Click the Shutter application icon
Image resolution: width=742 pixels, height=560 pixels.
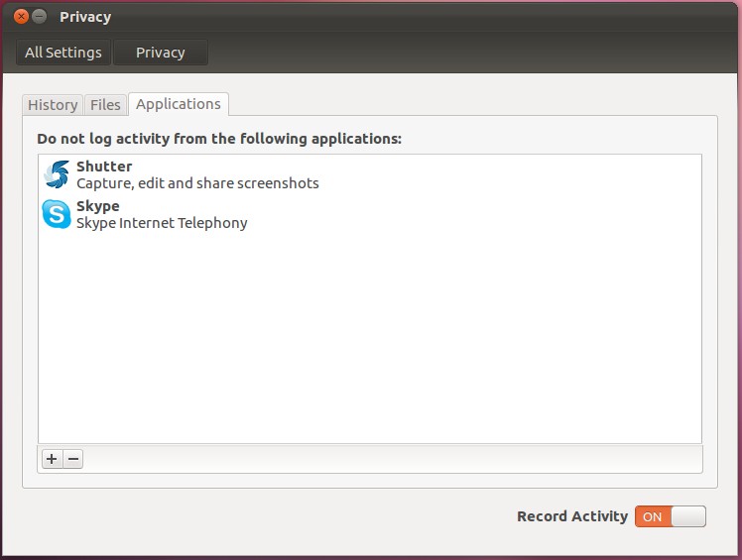coord(57,174)
